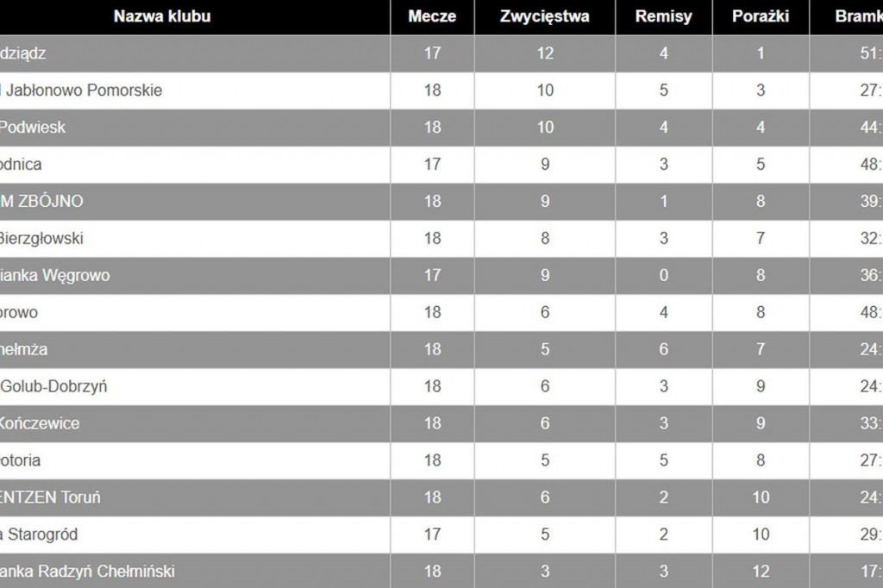
Task: Select the Podwiesk club name
Action: pos(32,128)
